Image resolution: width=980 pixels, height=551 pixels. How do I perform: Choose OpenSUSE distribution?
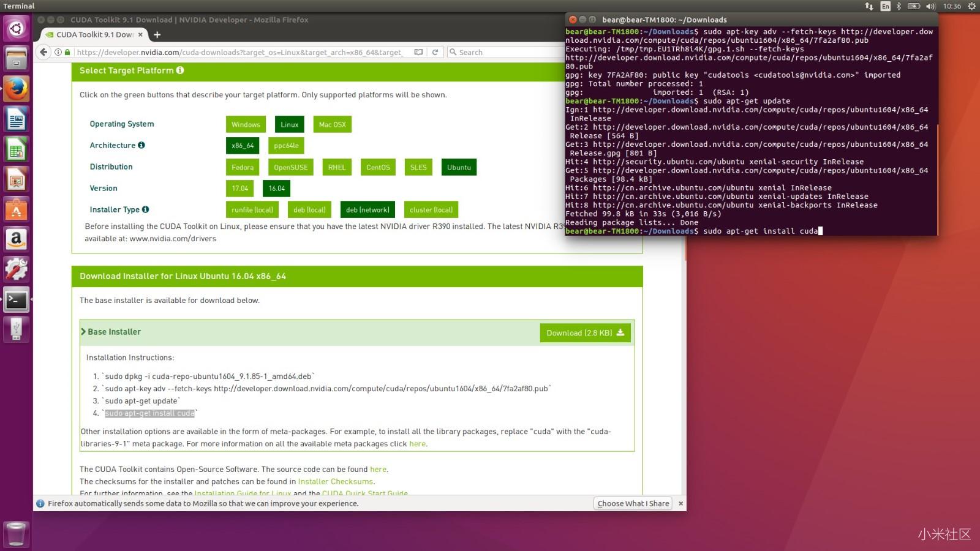pyautogui.click(x=291, y=167)
